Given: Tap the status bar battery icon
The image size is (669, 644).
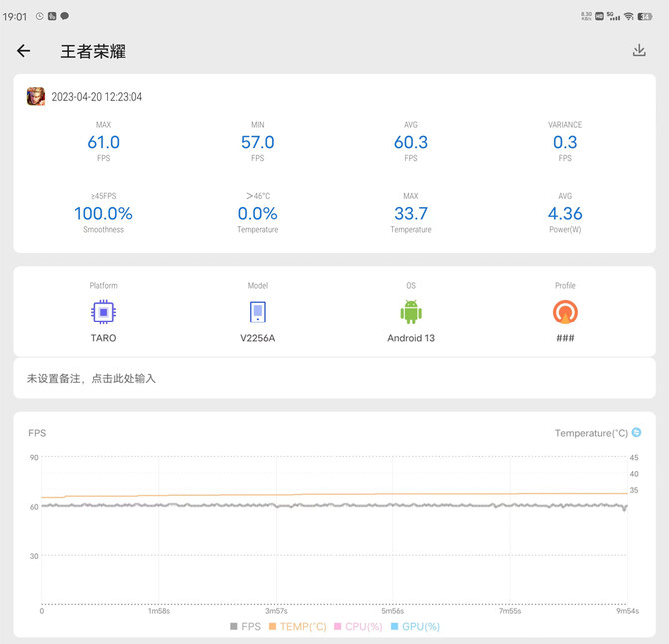Looking at the screenshot, I should (645, 16).
